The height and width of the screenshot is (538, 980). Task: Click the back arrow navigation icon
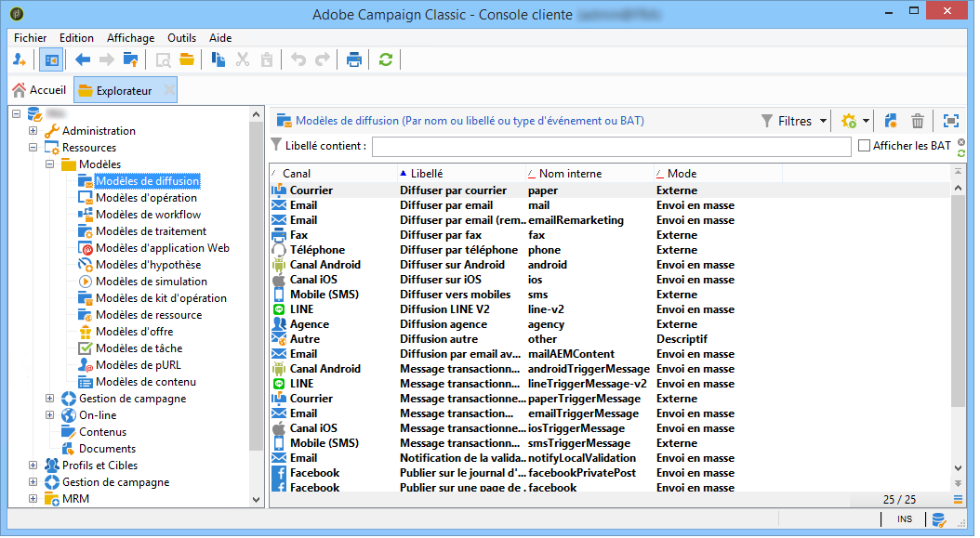point(83,60)
